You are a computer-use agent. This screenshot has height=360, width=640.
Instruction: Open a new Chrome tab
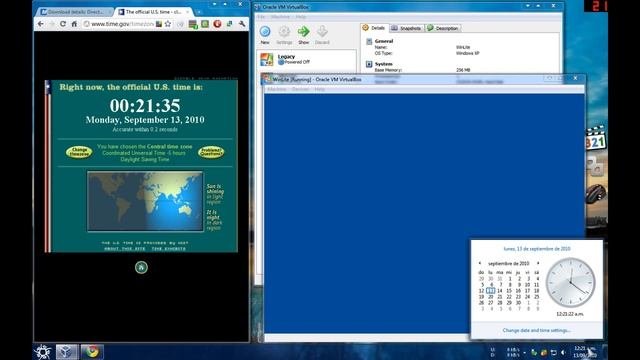199,12
